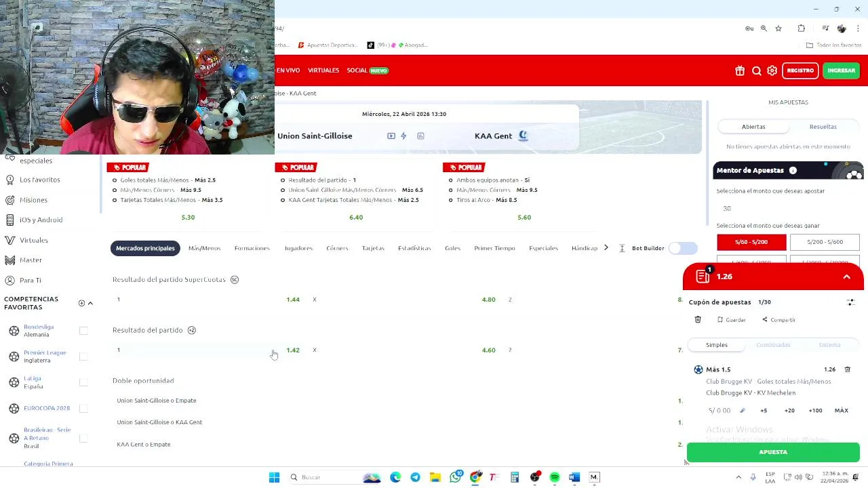Screen dimensions: 868x488
Task: Open the Social menu item
Action: coord(357,70)
